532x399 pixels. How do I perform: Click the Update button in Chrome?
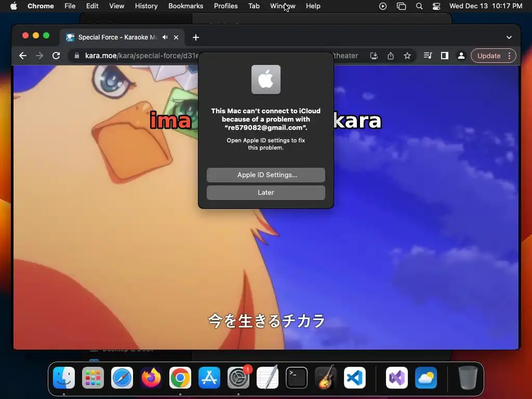point(488,56)
